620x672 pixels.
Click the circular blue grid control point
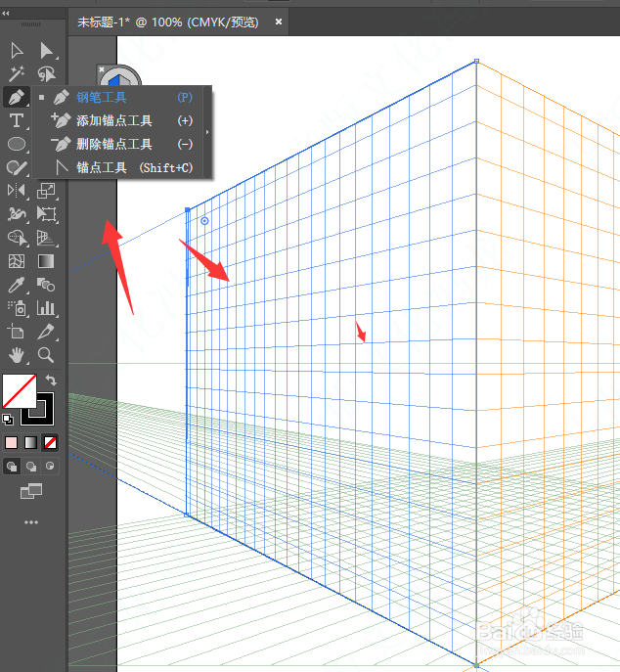(204, 221)
